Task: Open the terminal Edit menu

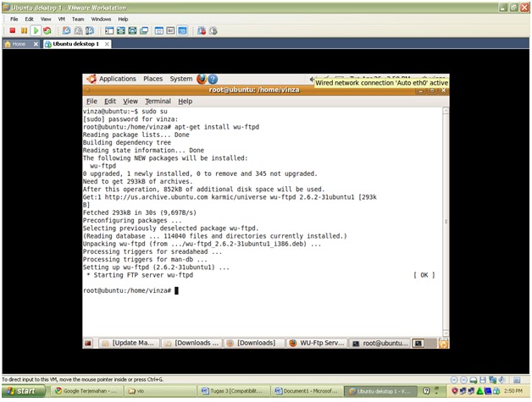Action: coord(110,101)
